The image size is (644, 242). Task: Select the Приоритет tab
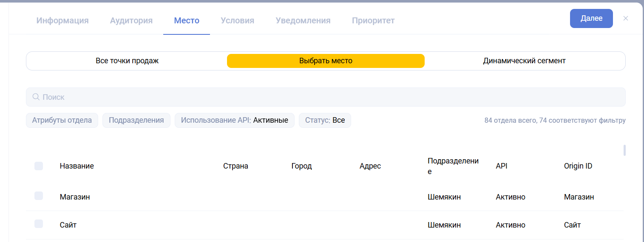[x=373, y=20]
